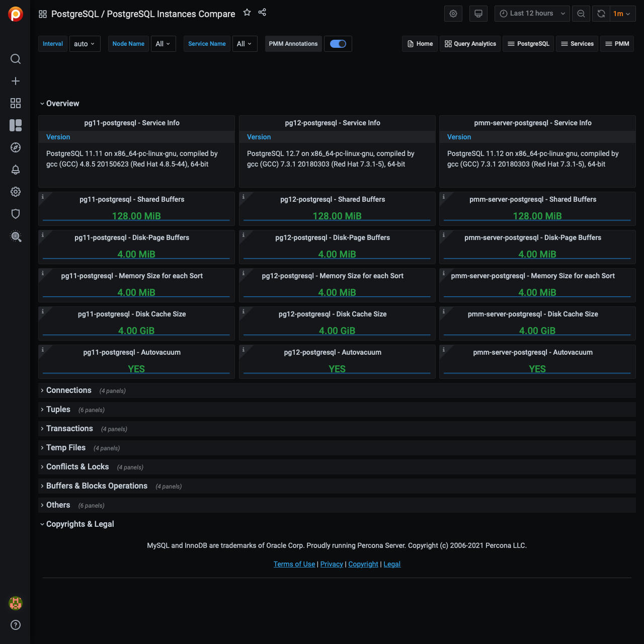
Task: Click the cycle view mode monitor icon
Action: 478,14
